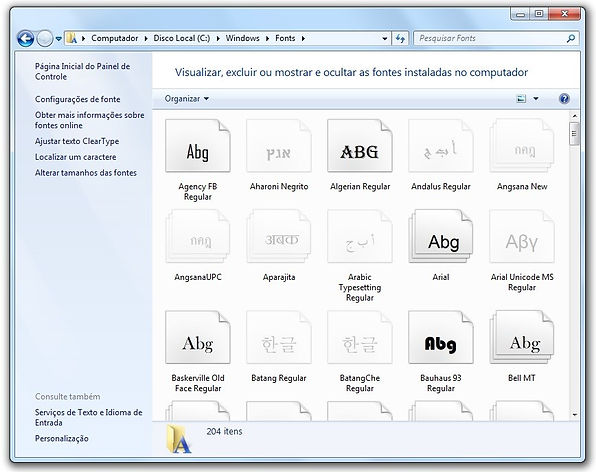The image size is (596, 472).
Task: Click the change view icon
Action: tap(521, 99)
